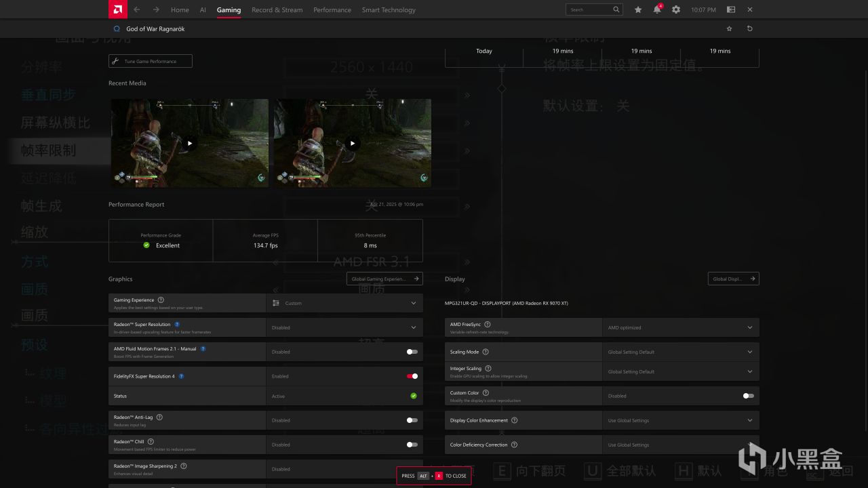Click the MPG321UR-QD - DISPLAYPORT display label
Viewport: 868px width, 488px height.
coord(507,303)
